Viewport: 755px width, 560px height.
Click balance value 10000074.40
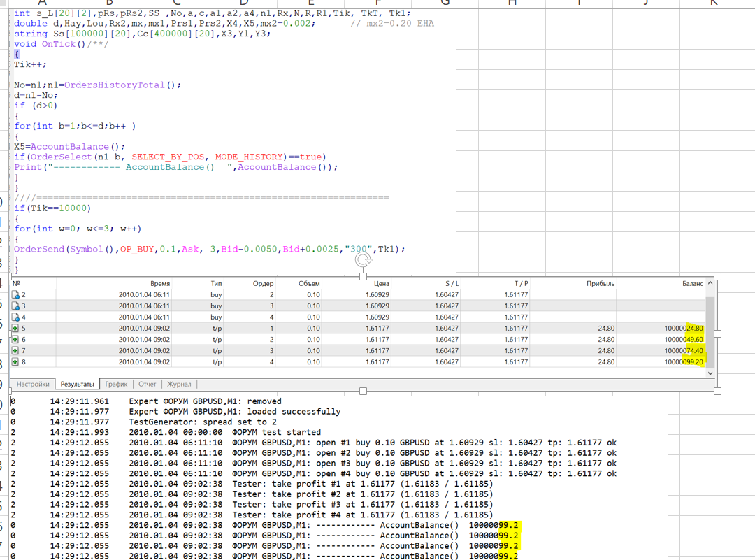click(x=684, y=350)
